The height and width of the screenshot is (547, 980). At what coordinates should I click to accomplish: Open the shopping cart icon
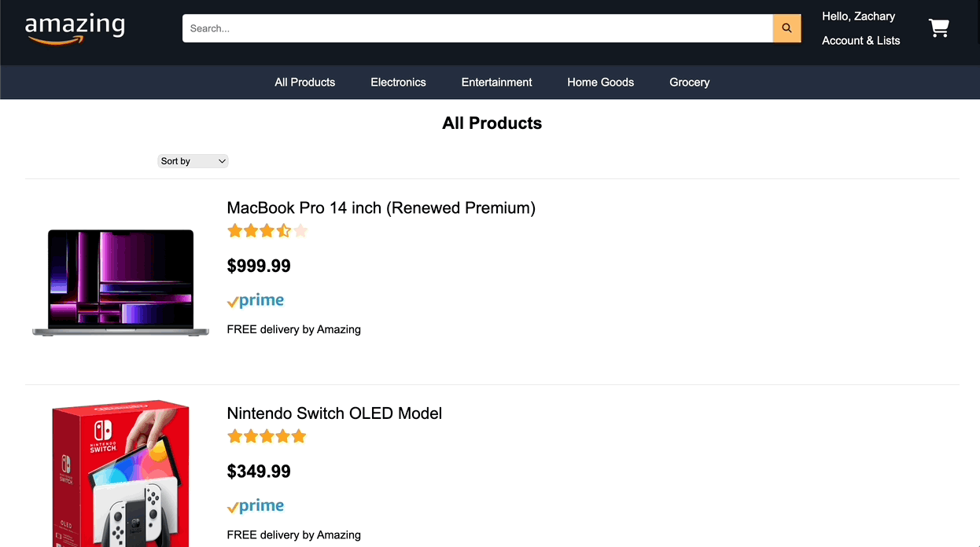939,28
